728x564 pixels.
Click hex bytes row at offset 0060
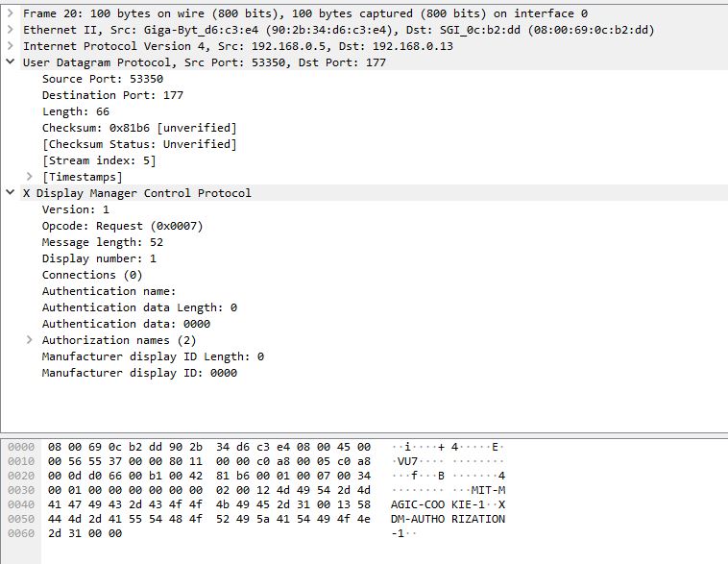coord(85,533)
